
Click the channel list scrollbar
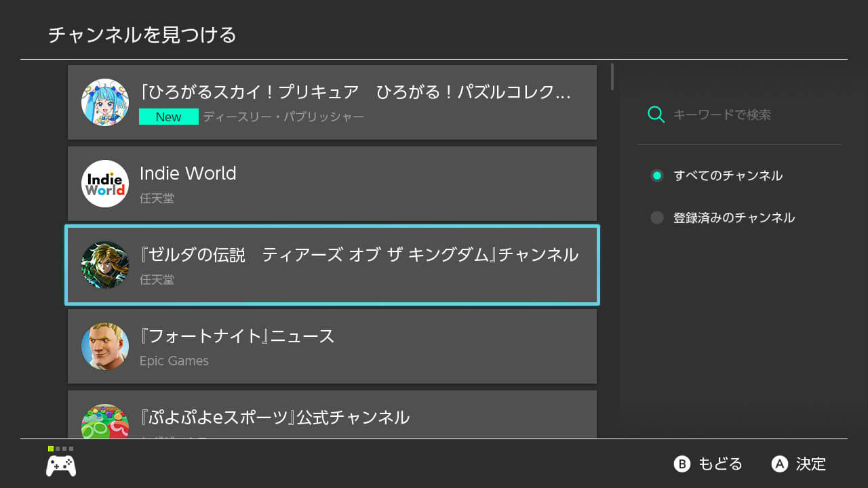[x=612, y=77]
